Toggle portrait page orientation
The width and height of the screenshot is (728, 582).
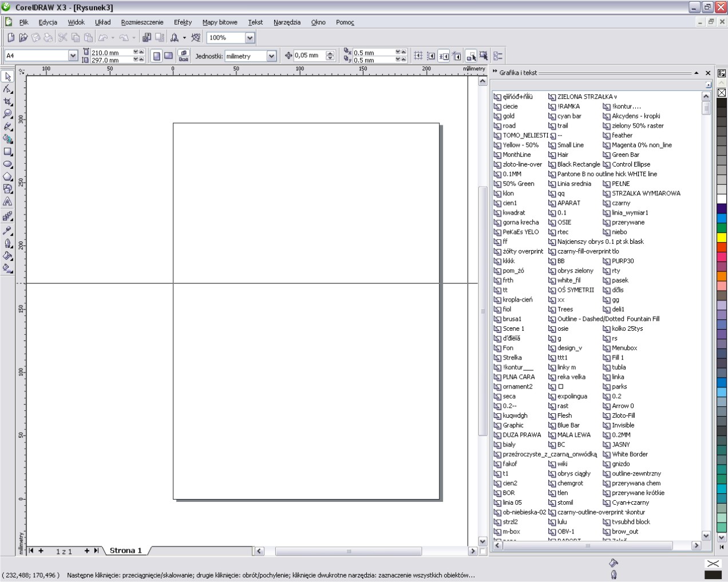tap(156, 56)
